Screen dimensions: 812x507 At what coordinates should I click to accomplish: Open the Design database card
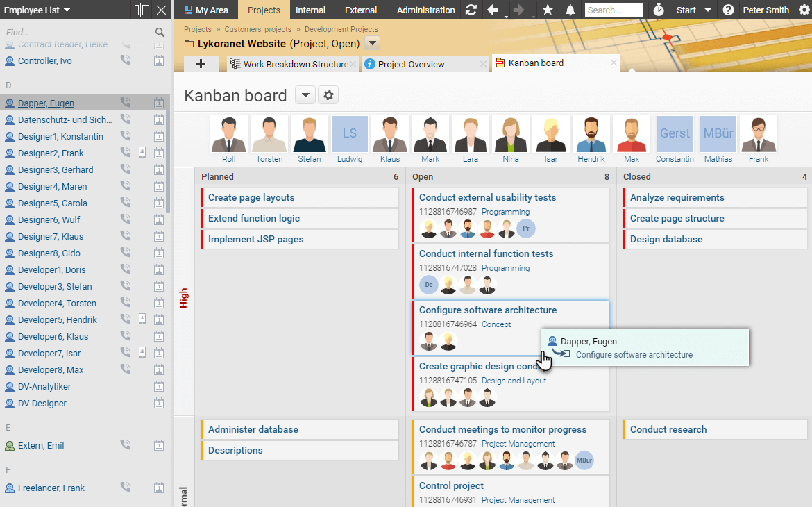pos(716,239)
